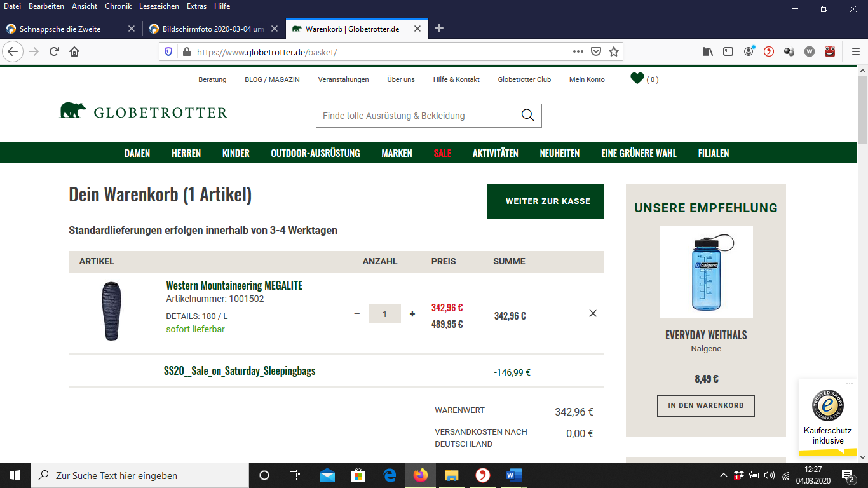Remove MEGALITE item from basket
The image size is (868, 488).
(593, 313)
